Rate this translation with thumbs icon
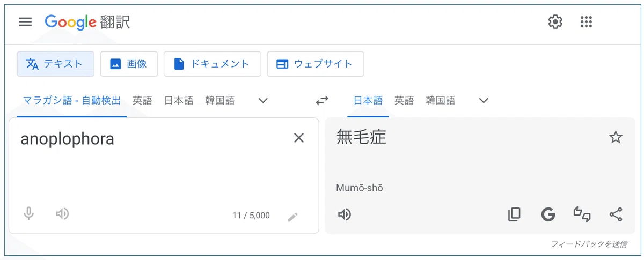 (x=582, y=215)
